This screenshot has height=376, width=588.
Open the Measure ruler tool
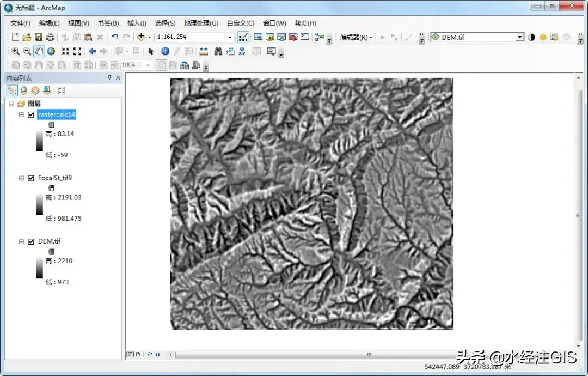[x=204, y=51]
